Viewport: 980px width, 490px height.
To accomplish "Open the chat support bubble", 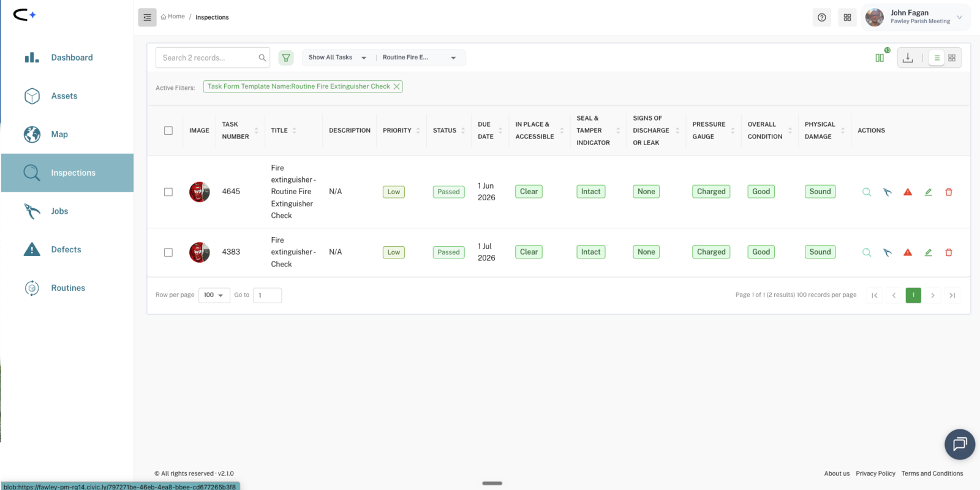I will (960, 444).
